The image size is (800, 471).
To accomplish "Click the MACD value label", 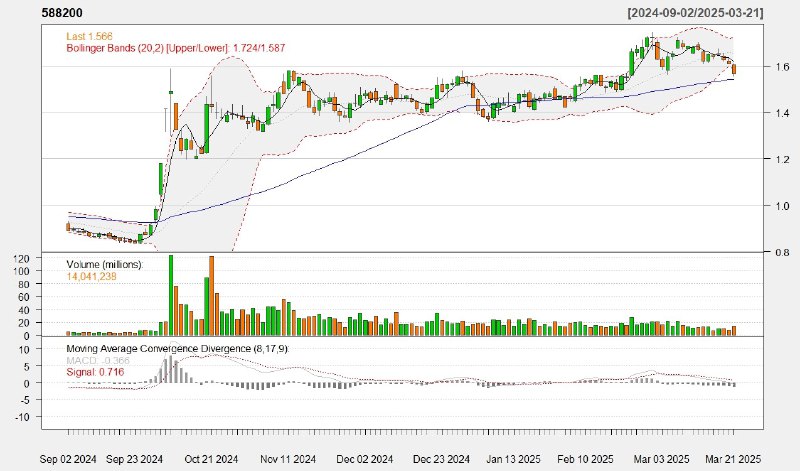I will tap(97, 360).
